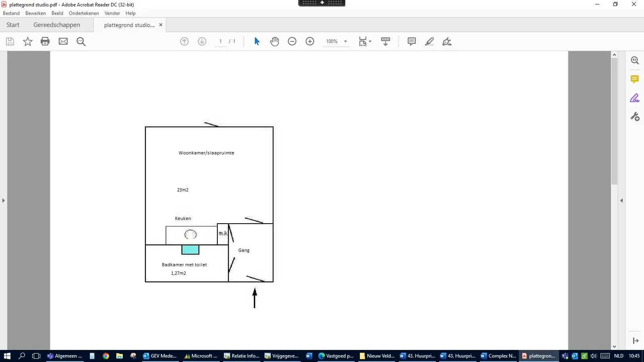644x362 pixels.
Task: Open the zoom percentage dropdown
Action: point(345,41)
